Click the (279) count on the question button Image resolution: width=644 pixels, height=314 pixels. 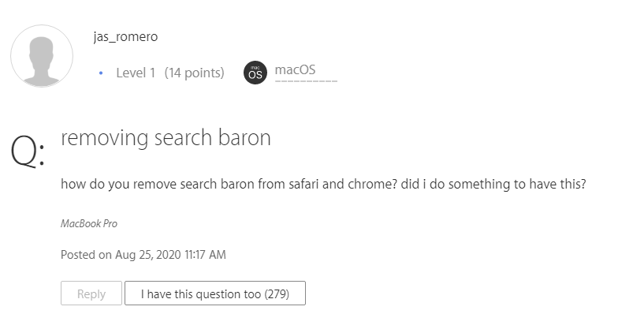pyautogui.click(x=277, y=293)
